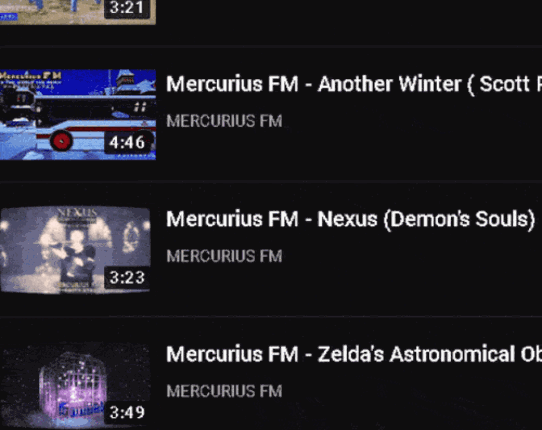Click the 'Mercurius FM - Nexus (Demon's Souls)' title
The width and height of the screenshot is (542, 430).
tap(351, 219)
